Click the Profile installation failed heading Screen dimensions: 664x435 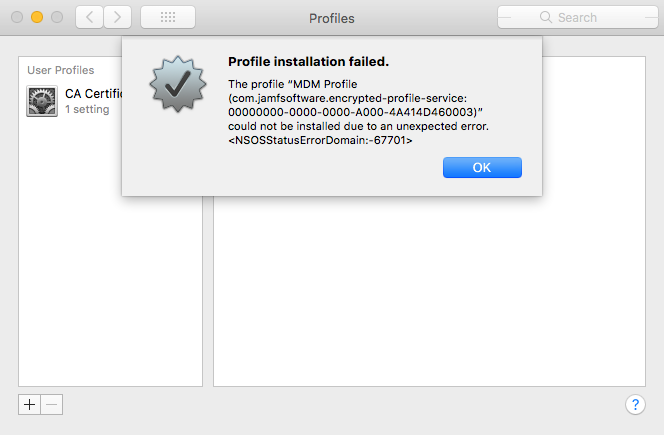coord(308,61)
